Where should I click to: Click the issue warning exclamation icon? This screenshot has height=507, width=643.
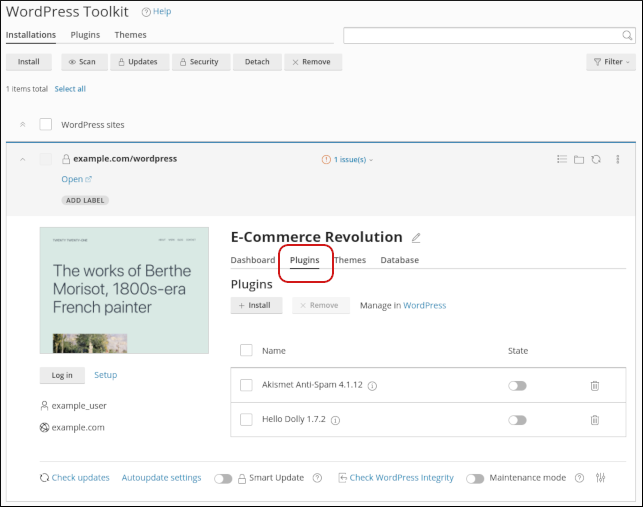pos(326,160)
